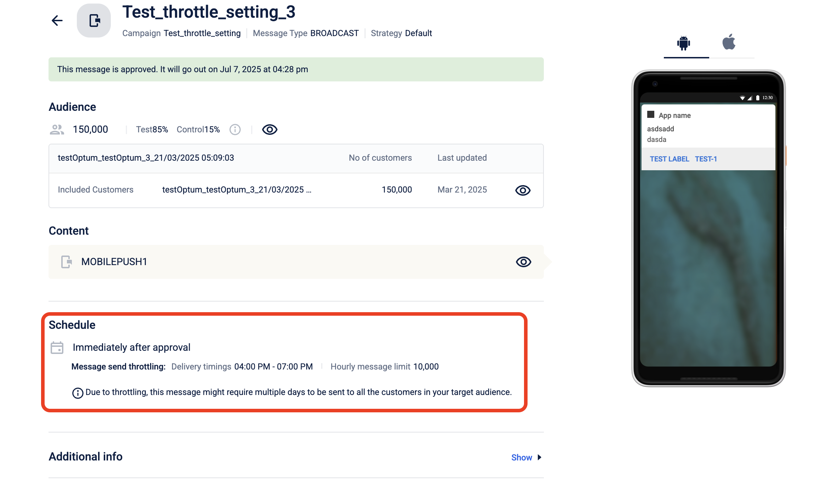The image size is (820, 504).
Task: Click the phone preview wallpaper screen
Action: (x=708, y=268)
